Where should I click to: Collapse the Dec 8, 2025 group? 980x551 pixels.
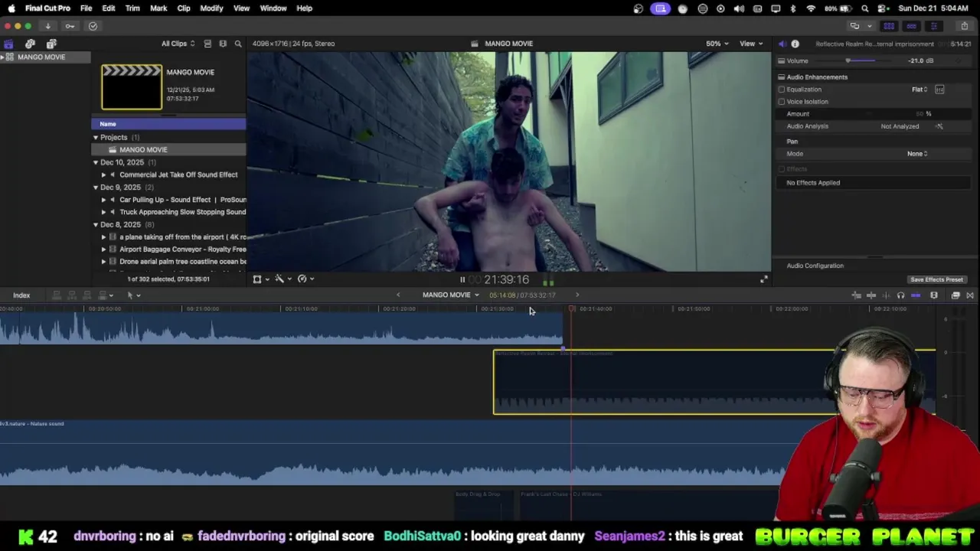pos(96,225)
